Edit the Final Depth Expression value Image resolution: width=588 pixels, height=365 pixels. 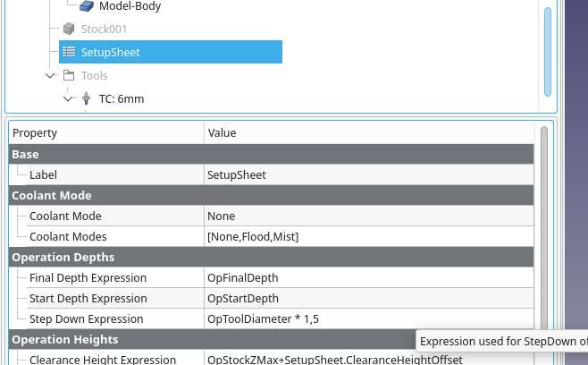pos(366,277)
